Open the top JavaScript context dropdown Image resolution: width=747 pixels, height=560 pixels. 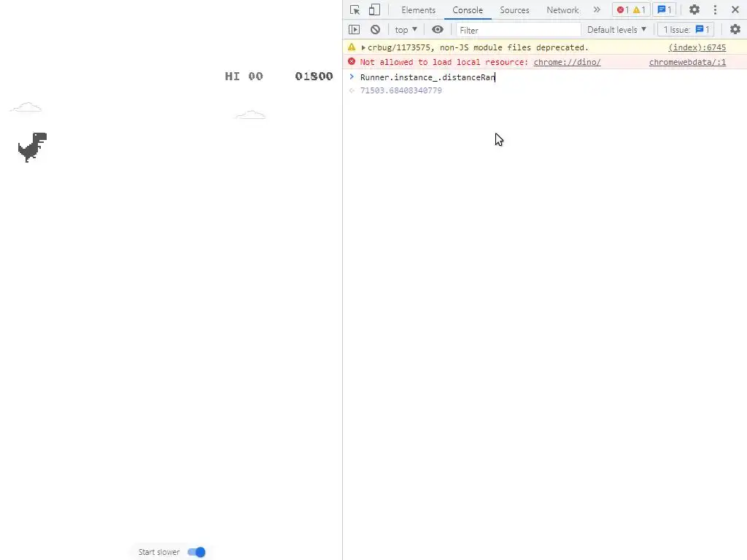(x=406, y=29)
